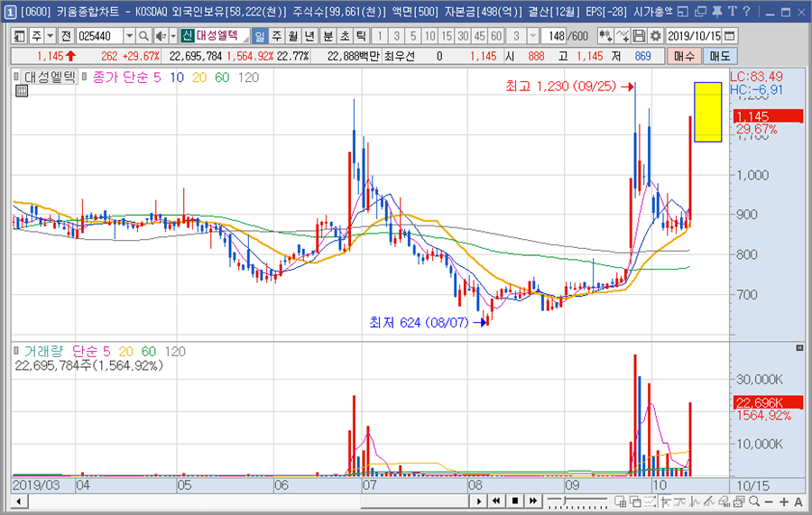Select the daily '일' period toggle
The height and width of the screenshot is (515, 812).
point(260,36)
